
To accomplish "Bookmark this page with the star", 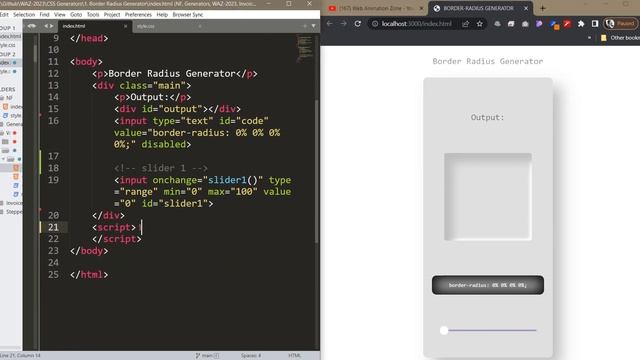I will (x=480, y=24).
